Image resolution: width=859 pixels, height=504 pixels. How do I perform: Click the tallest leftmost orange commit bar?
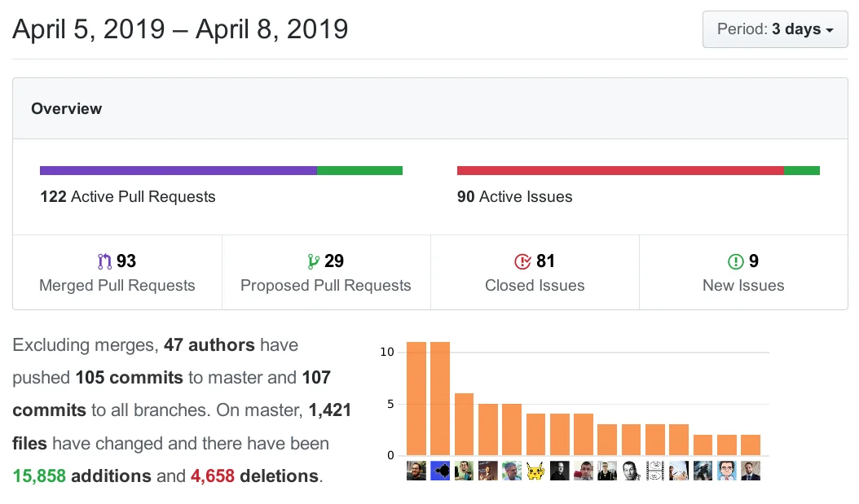[x=416, y=398]
